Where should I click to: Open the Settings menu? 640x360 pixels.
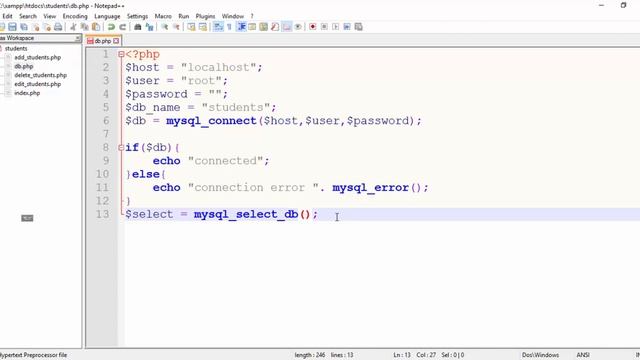tap(137, 16)
